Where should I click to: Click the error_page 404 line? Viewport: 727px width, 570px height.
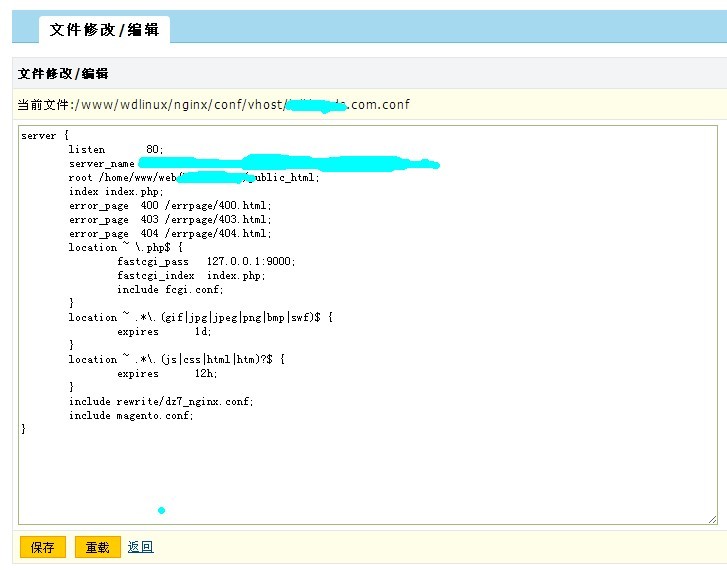pos(169,233)
